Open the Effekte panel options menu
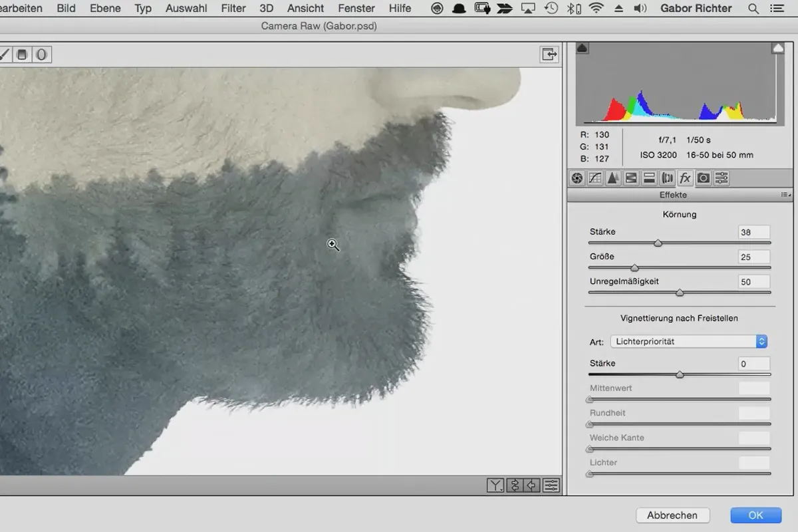This screenshot has height=532, width=798. [x=785, y=195]
